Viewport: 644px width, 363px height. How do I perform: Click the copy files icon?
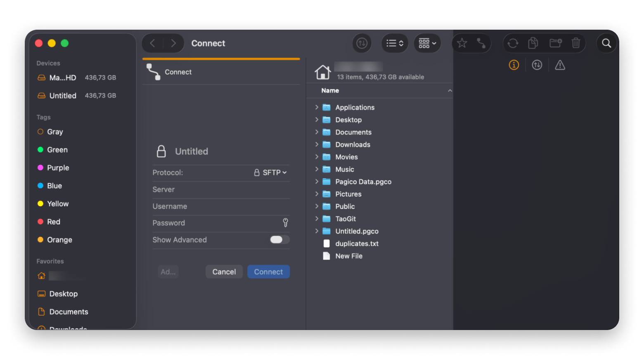(x=533, y=43)
